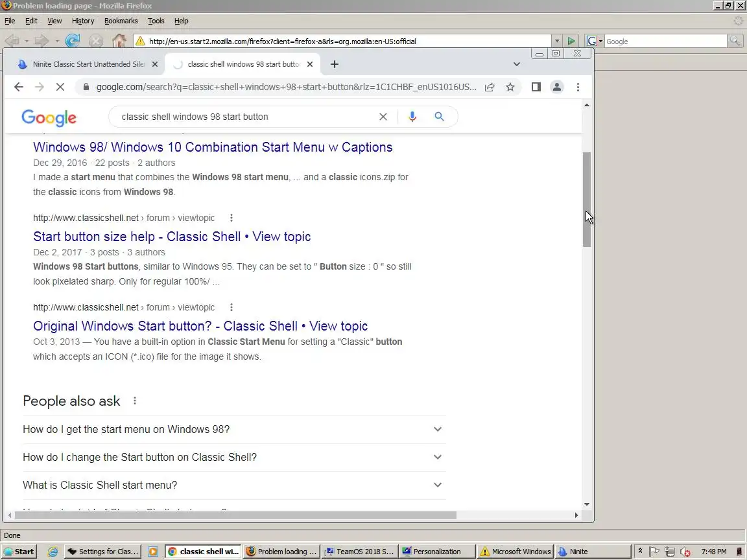The image size is (747, 560).
Task: Open Firefox Edit menu
Action: tap(31, 21)
